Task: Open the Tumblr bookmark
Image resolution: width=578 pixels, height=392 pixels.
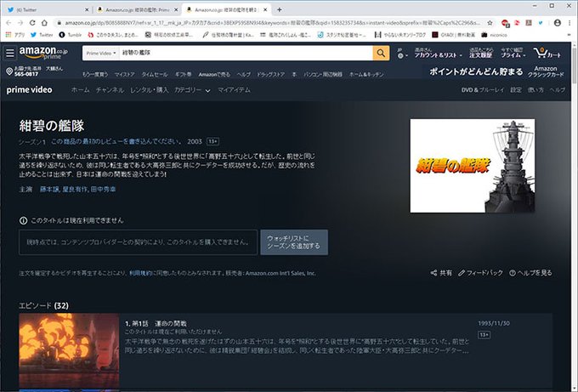Action: (70, 35)
